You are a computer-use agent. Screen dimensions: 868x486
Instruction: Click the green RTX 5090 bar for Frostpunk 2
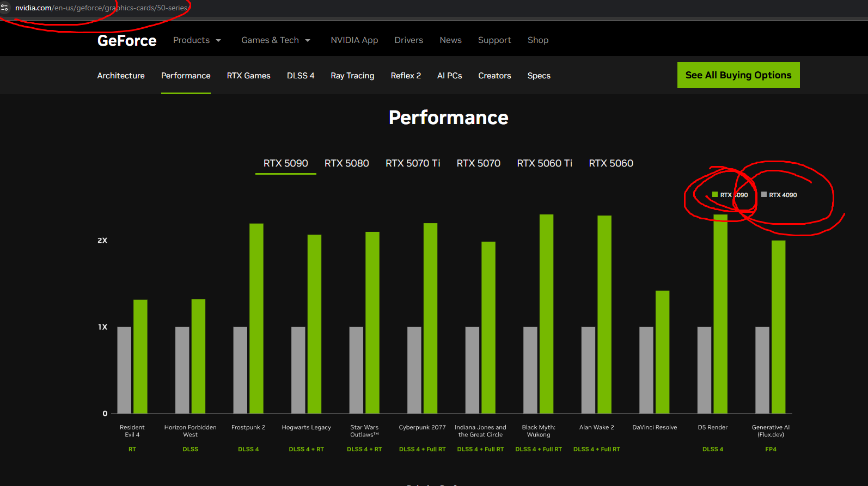256,318
